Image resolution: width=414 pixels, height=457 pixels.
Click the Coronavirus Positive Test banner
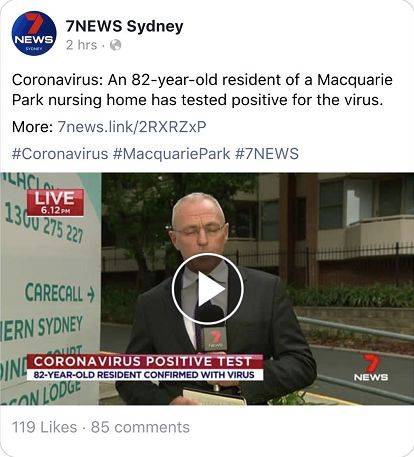tap(145, 361)
